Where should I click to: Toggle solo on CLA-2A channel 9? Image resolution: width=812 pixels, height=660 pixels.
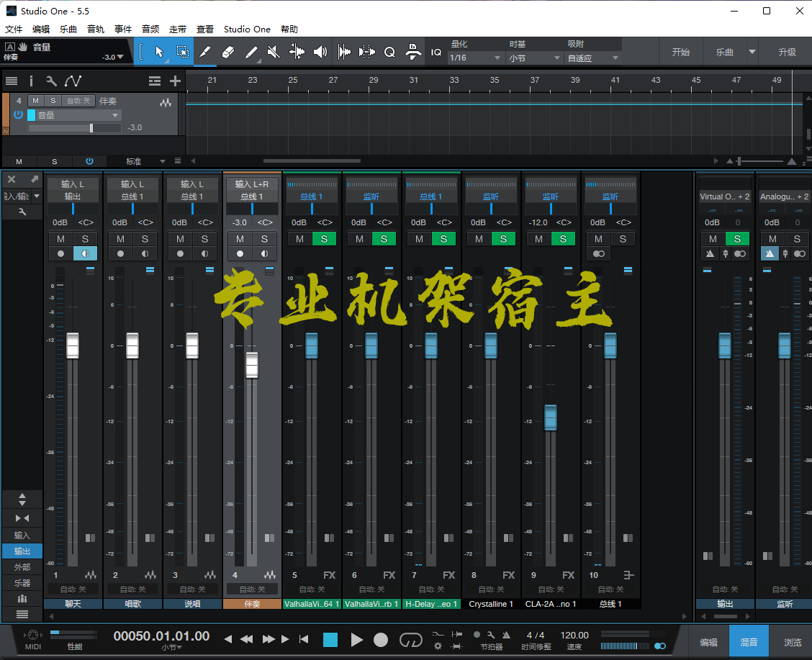click(x=563, y=239)
